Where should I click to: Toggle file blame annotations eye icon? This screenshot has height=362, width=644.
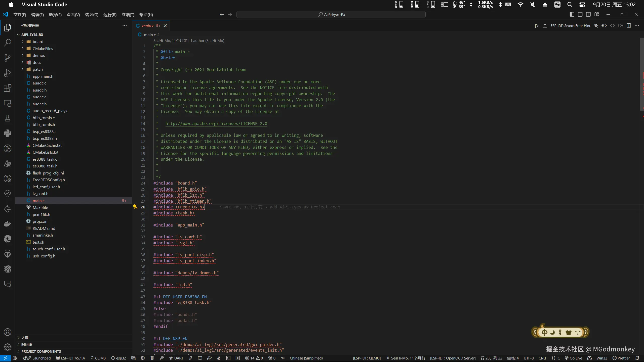click(596, 26)
